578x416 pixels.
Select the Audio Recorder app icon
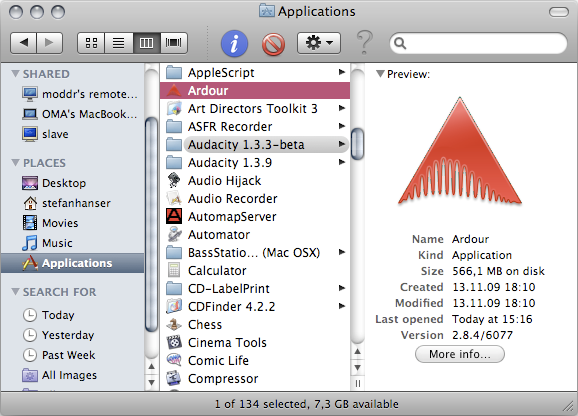tap(174, 198)
